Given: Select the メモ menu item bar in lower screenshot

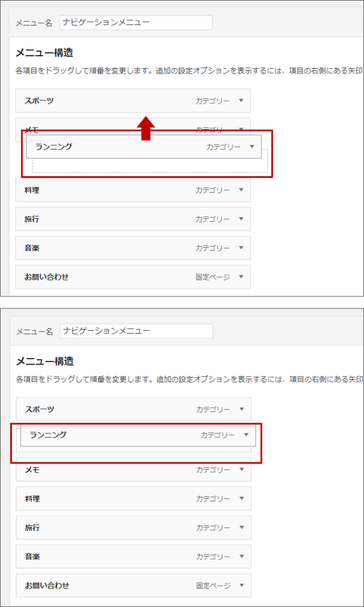Looking at the screenshot, I should [x=107, y=469].
